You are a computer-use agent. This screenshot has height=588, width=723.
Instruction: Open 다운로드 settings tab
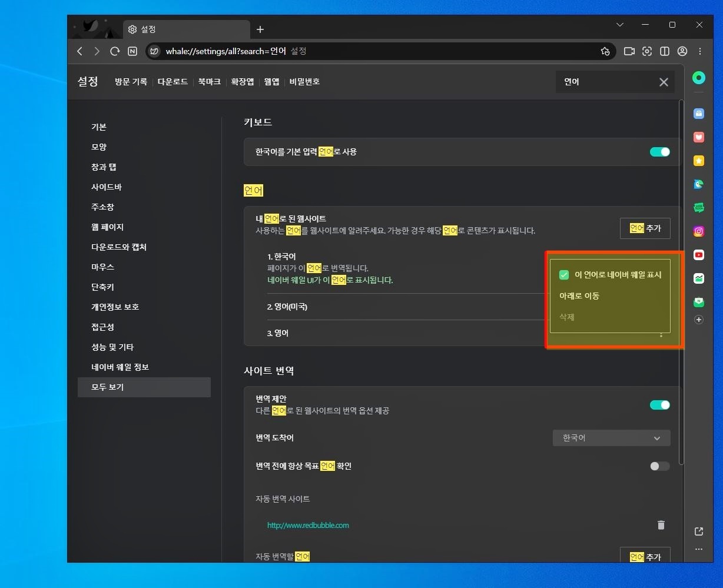pos(173,82)
